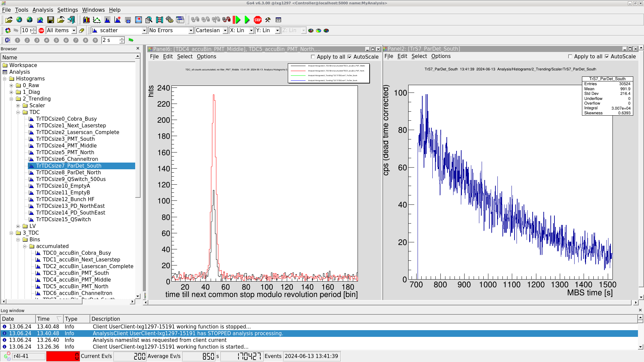Open the File menu in main menubar
This screenshot has height=362, width=644.
click(6, 10)
